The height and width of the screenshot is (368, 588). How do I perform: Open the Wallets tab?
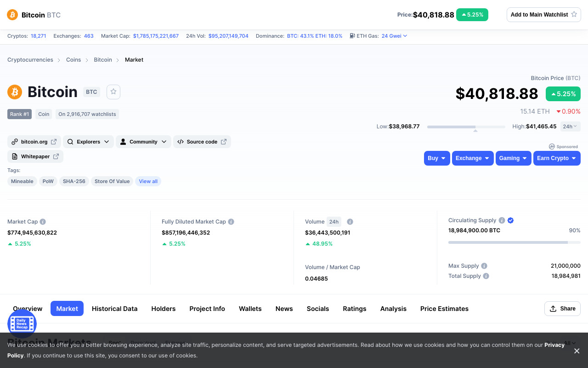250,309
